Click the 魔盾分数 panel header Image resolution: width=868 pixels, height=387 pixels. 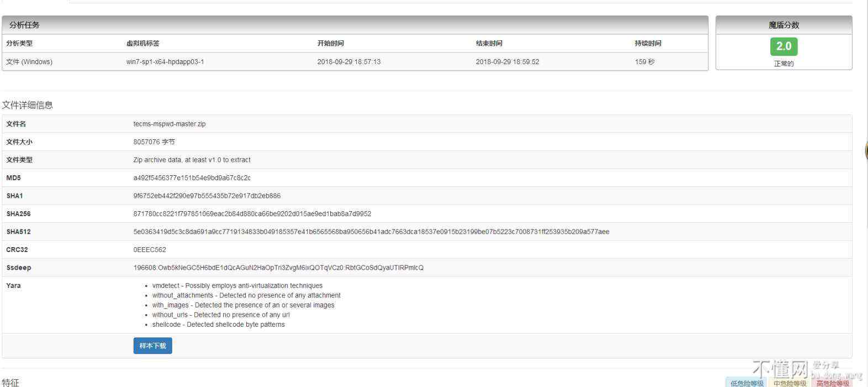[784, 25]
